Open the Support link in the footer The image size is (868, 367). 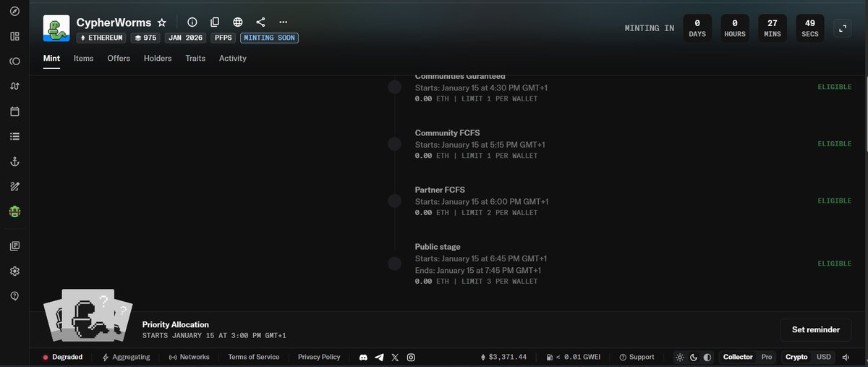point(637,357)
